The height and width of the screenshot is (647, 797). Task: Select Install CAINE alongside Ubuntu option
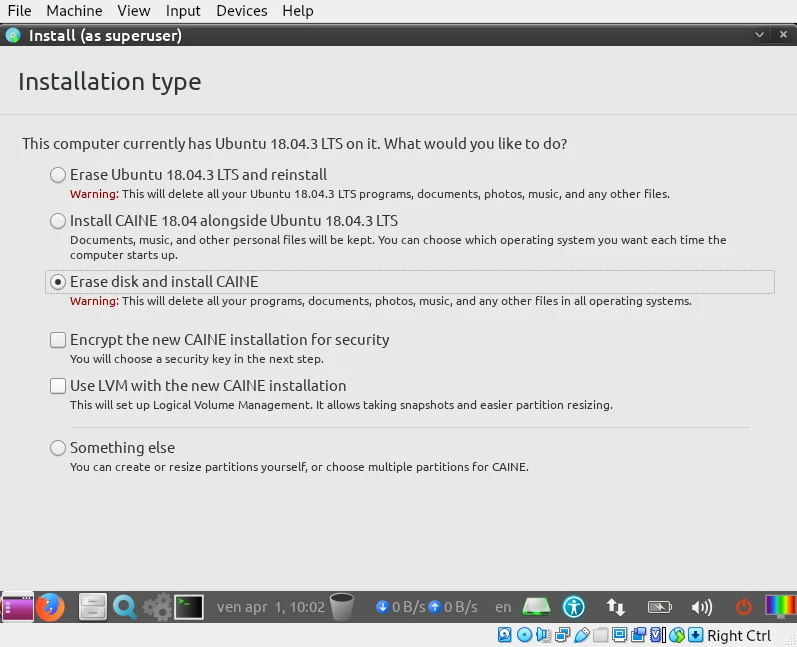click(x=59, y=220)
